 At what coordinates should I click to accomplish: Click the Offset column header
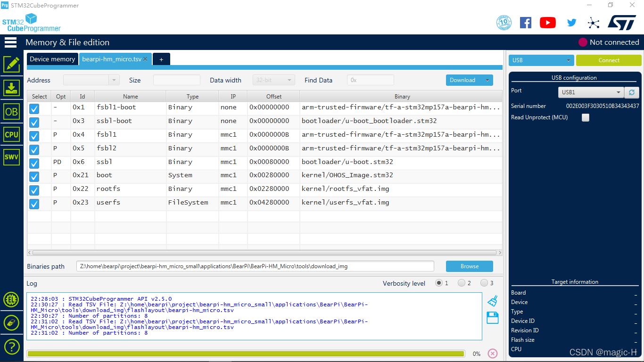tap(273, 97)
